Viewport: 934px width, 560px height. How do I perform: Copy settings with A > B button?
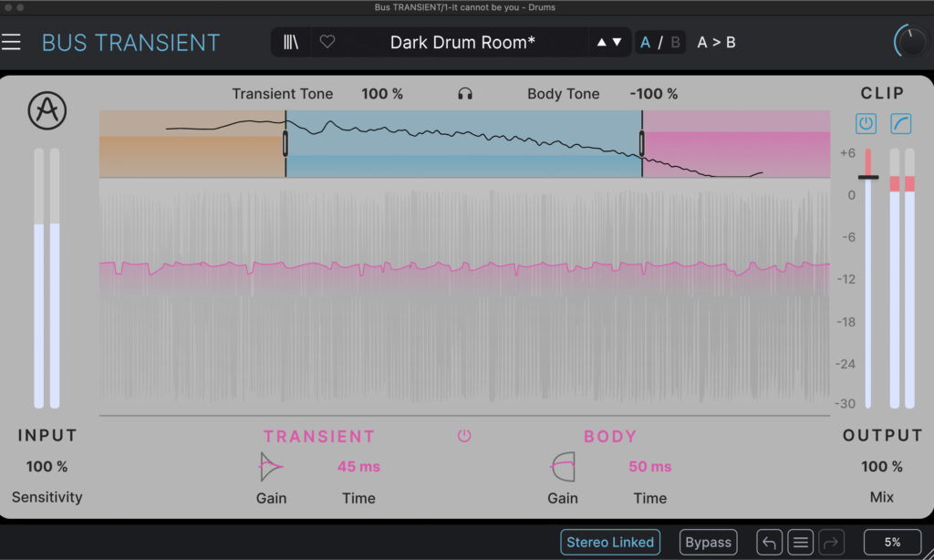coord(716,42)
